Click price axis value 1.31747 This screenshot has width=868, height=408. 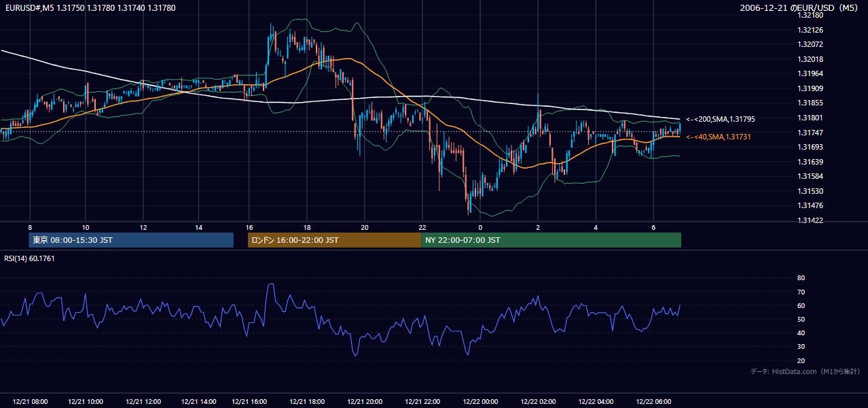[810, 133]
